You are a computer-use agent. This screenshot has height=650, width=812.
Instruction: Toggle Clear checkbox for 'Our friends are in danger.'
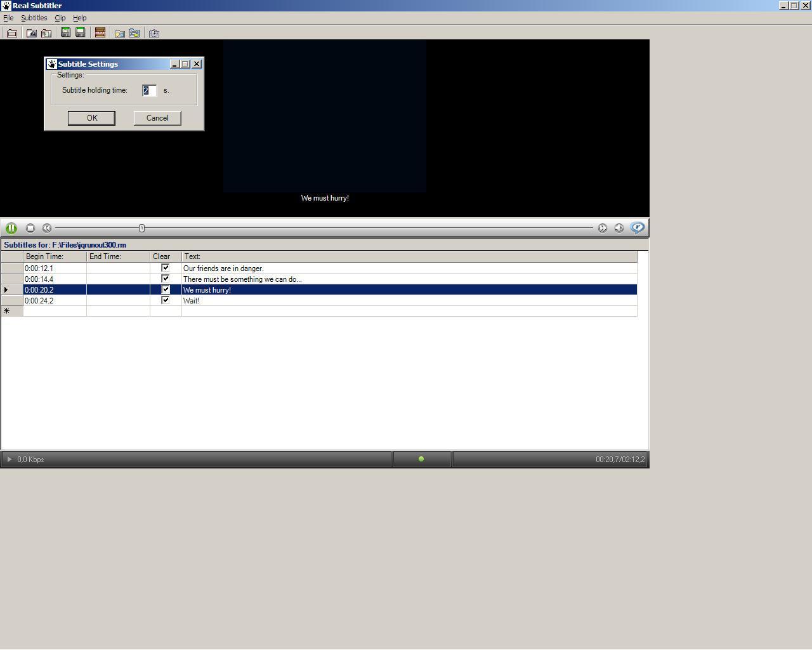(166, 268)
